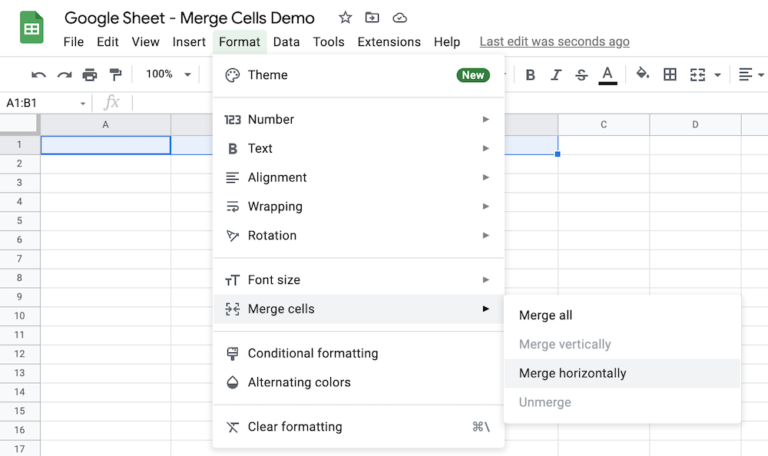Open the Insert menu
This screenshot has width=768, height=456.
click(x=189, y=42)
